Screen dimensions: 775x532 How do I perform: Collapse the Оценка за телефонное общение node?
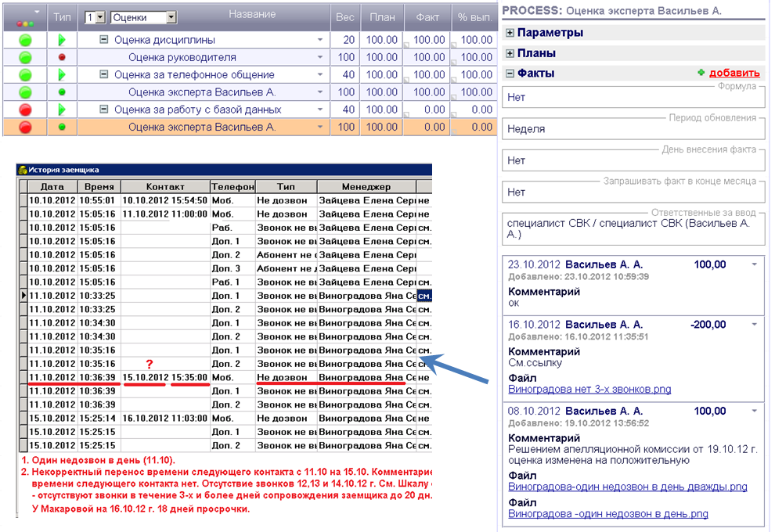(104, 74)
